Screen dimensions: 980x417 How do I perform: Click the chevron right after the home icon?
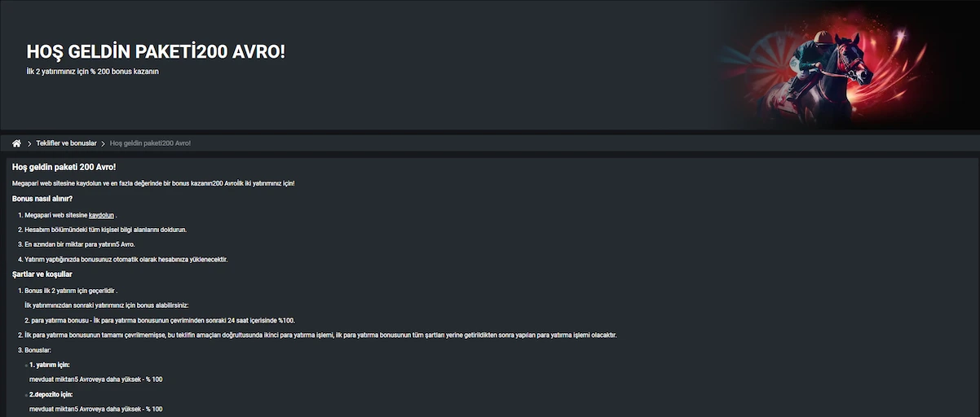[x=29, y=143]
